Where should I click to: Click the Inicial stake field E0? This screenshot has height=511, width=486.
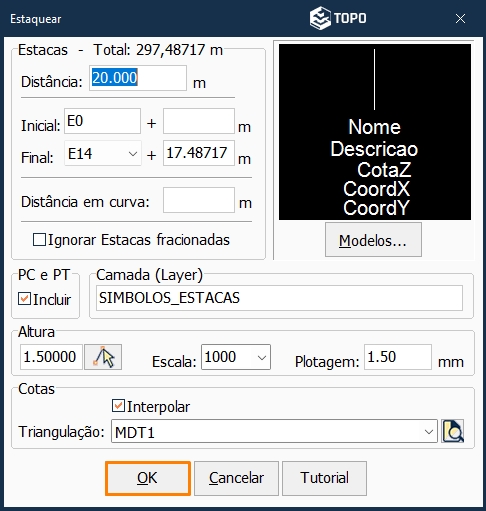[x=102, y=121]
